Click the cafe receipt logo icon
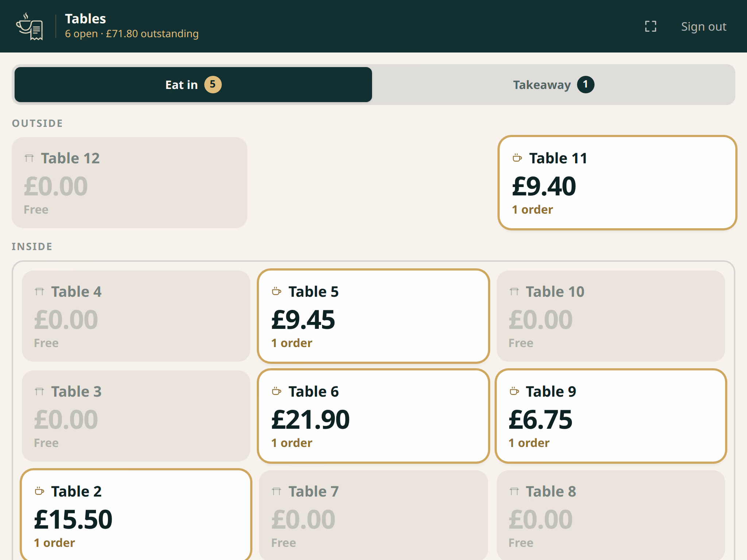The width and height of the screenshot is (747, 560). click(x=30, y=26)
